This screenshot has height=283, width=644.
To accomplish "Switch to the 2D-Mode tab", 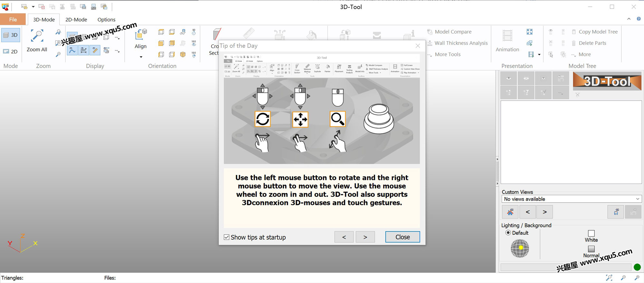I will (76, 19).
